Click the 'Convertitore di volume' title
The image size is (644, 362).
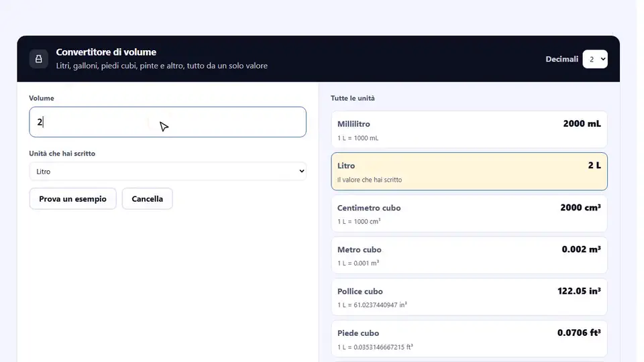pos(106,52)
